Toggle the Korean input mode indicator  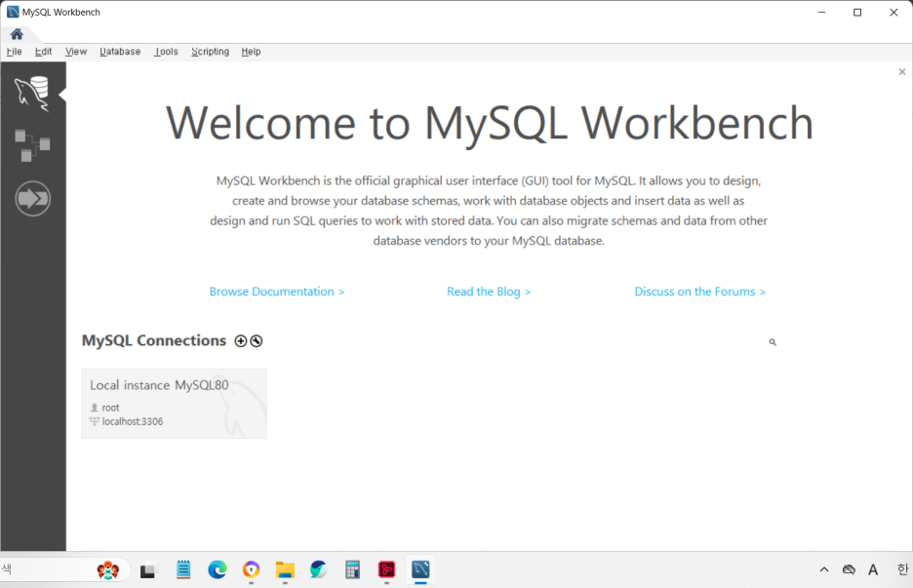[902, 569]
